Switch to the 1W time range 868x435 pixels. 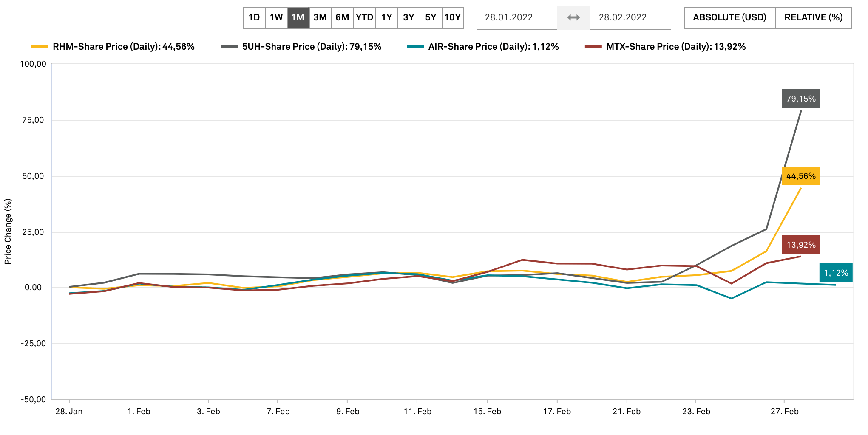click(276, 17)
